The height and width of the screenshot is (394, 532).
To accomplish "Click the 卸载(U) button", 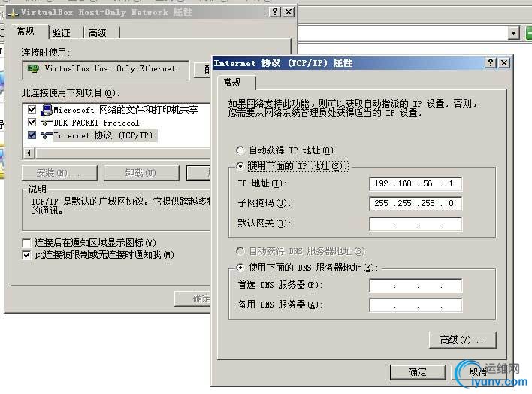I will (141, 174).
